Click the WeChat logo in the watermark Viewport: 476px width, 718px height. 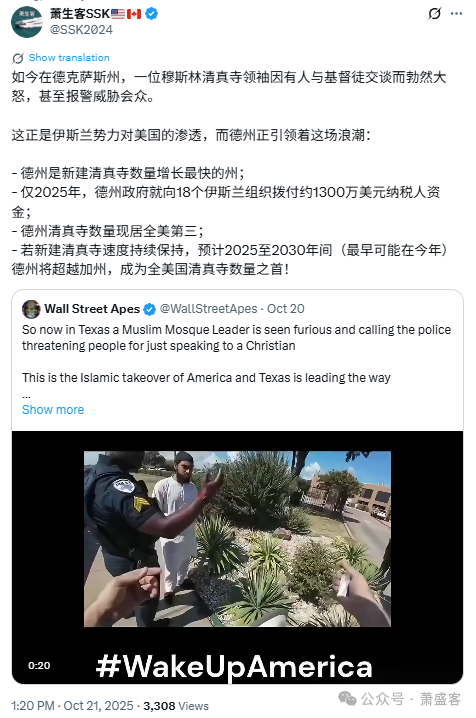click(347, 699)
